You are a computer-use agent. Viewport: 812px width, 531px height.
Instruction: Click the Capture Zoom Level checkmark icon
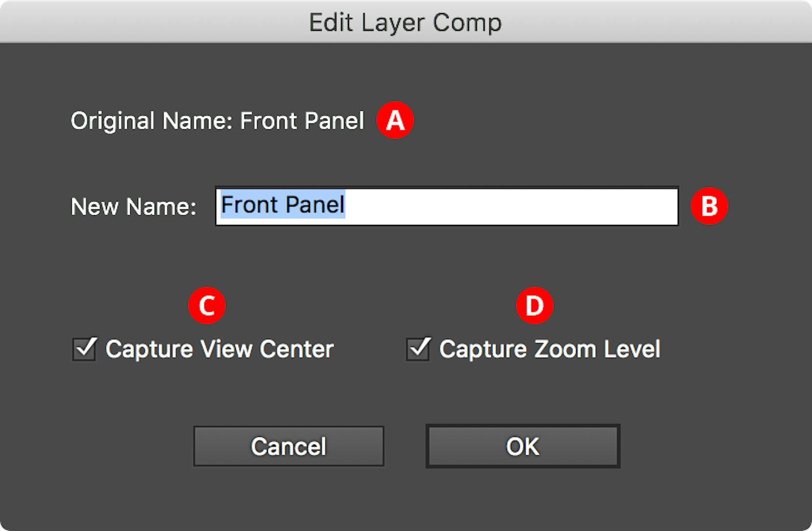point(417,348)
